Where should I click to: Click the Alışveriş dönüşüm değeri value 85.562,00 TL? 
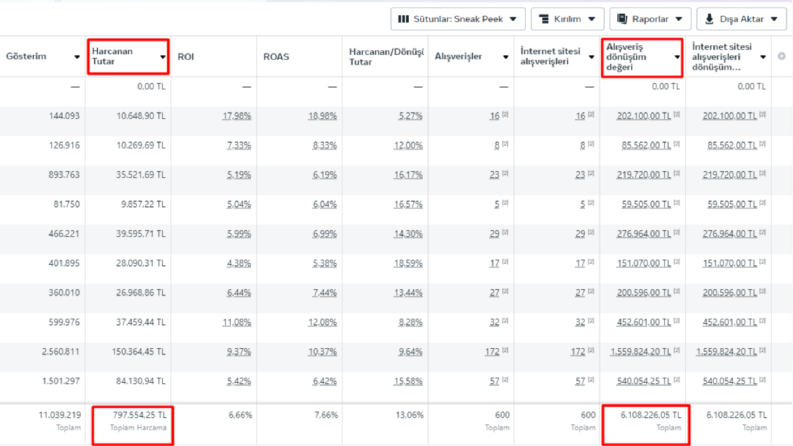[x=646, y=145]
